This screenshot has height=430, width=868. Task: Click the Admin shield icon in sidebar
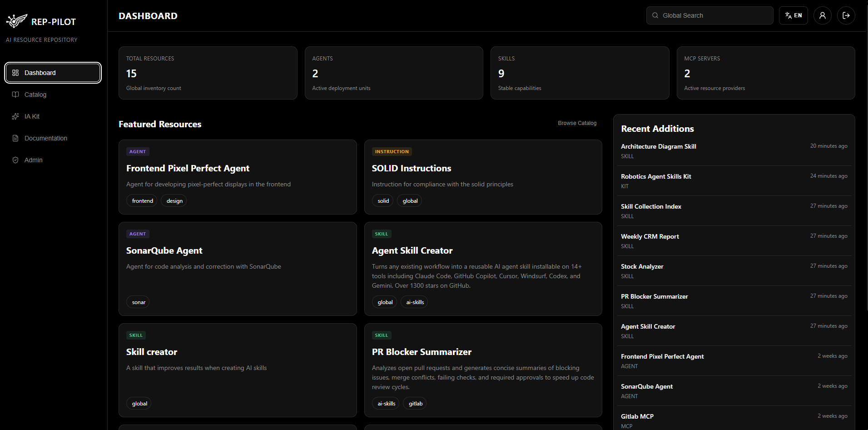[15, 160]
